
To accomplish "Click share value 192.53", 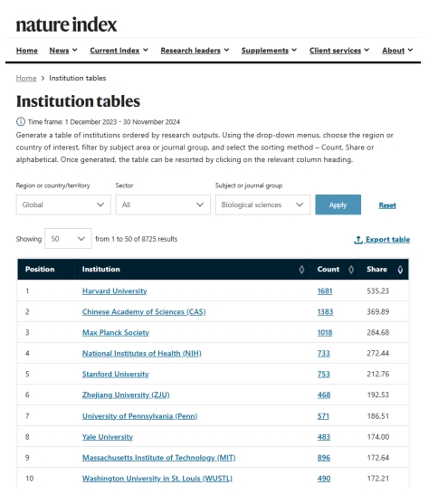I will [x=378, y=395].
